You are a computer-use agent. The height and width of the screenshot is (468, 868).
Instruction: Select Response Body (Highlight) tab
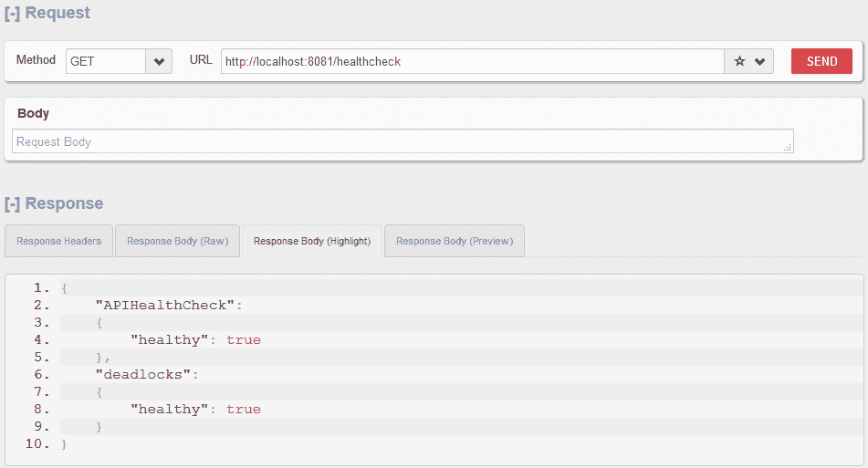312,241
